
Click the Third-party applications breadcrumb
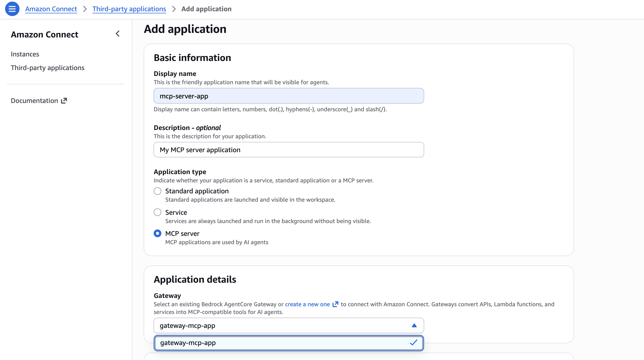129,9
